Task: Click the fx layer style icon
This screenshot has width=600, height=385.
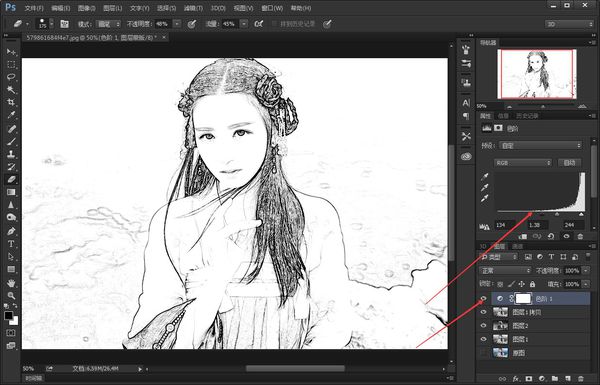Action: point(515,378)
